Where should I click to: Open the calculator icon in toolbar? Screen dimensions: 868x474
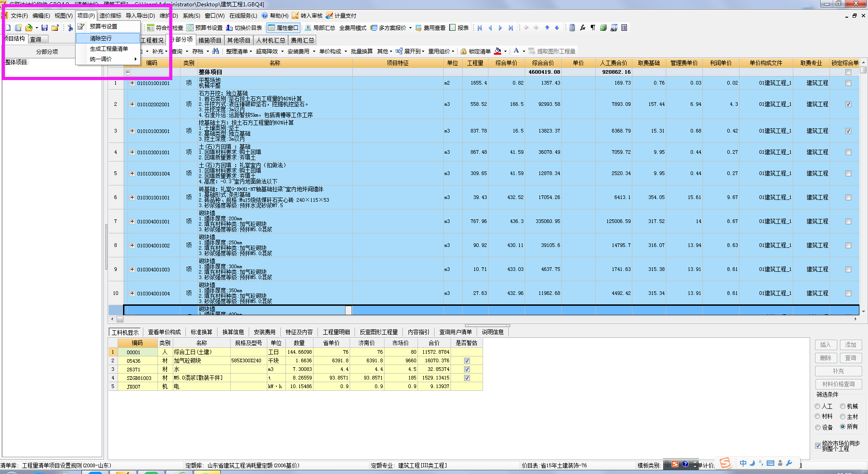pyautogui.click(x=572, y=28)
